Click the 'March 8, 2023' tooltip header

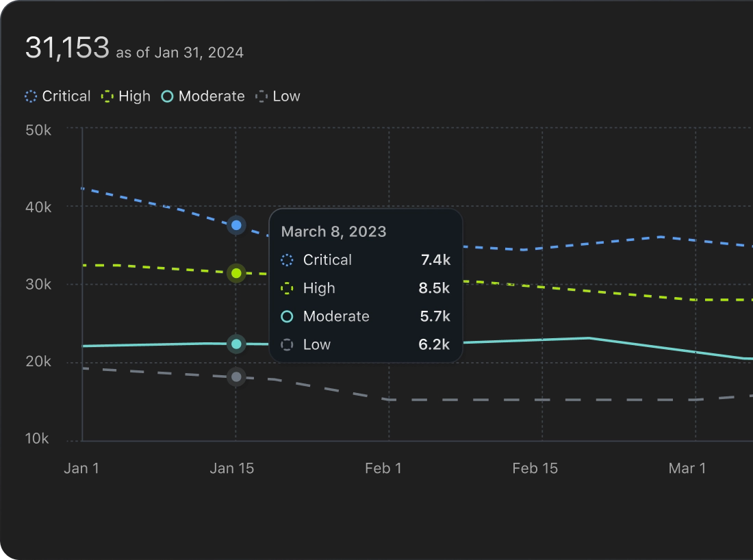(333, 231)
